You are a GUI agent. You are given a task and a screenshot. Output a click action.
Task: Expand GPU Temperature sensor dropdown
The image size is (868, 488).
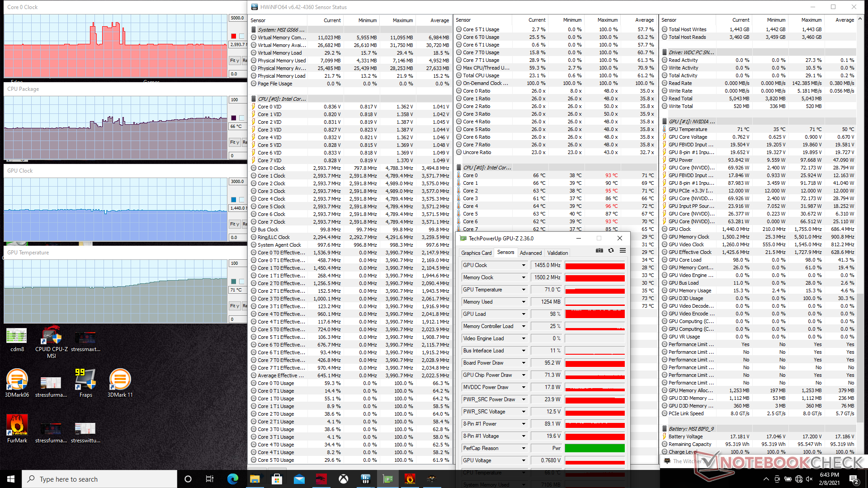[x=524, y=290]
